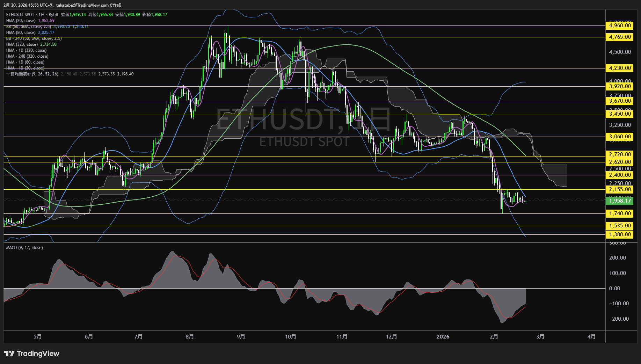
Task: Click the 2,155.00 resistance line label
Action: coord(620,189)
